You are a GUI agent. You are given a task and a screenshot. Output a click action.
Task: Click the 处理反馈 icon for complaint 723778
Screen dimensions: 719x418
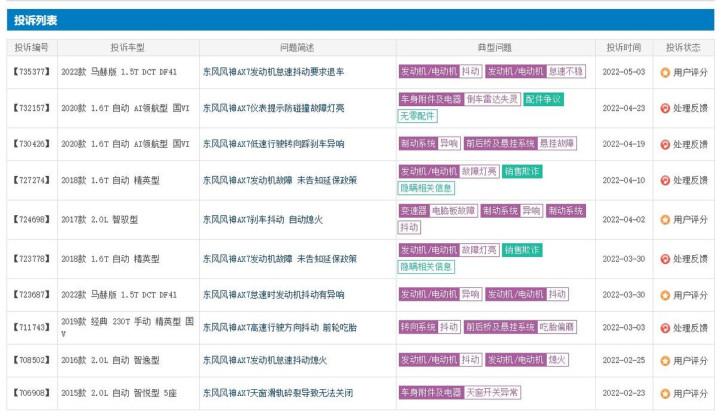tap(665, 259)
